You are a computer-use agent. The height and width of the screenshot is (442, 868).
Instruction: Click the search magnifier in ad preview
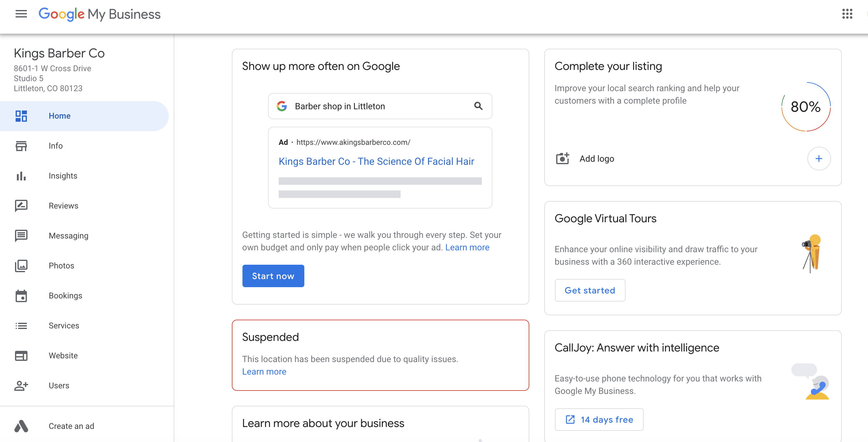pyautogui.click(x=478, y=106)
